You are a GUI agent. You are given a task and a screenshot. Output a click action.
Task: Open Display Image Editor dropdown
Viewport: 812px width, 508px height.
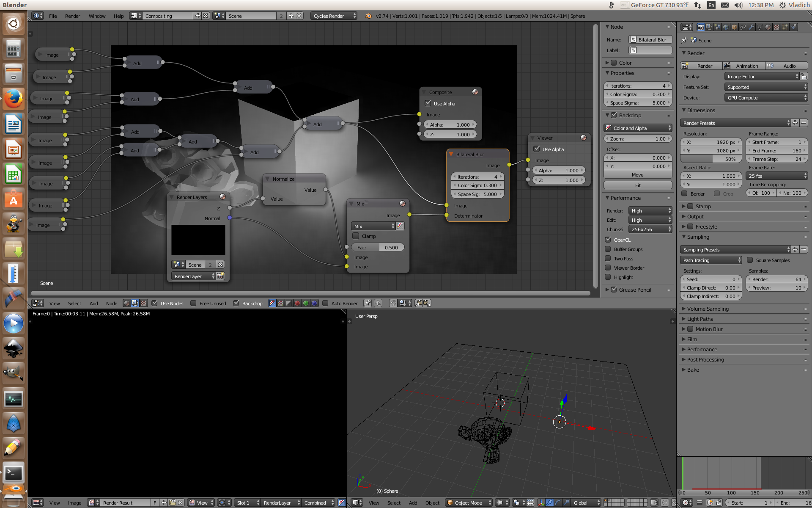coord(762,76)
